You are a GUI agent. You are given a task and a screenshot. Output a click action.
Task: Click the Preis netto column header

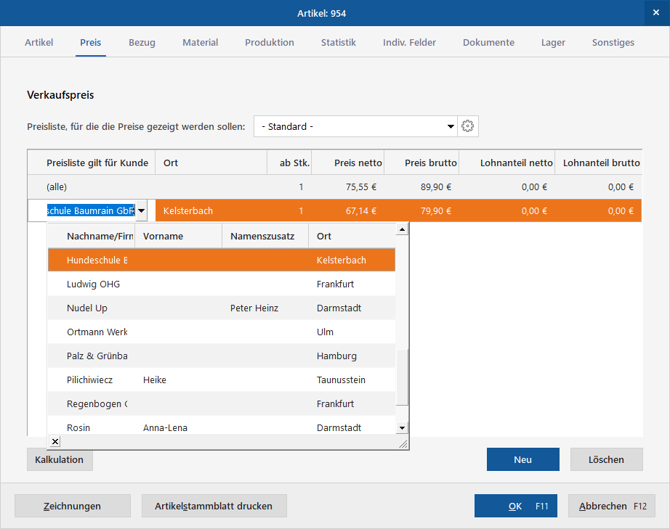pyautogui.click(x=348, y=163)
